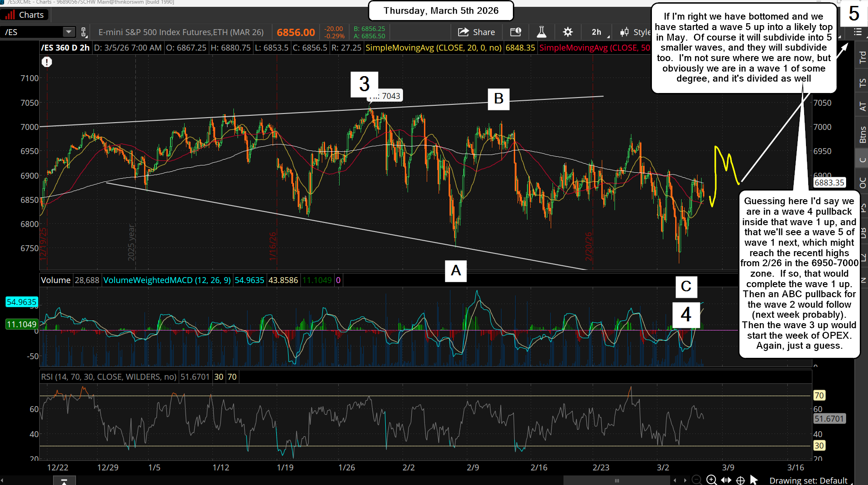Expand the /ES symbol dropdown arrow
This screenshot has width=868, height=485.
pos(68,32)
